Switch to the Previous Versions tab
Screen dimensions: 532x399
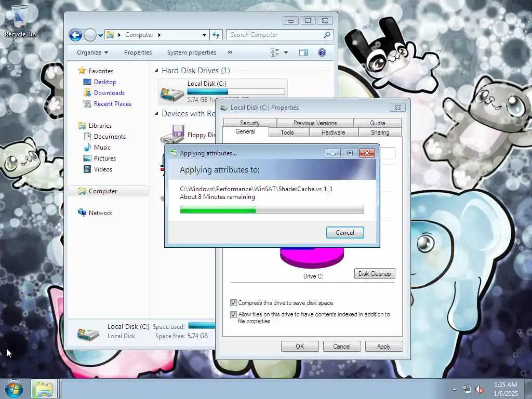click(315, 123)
